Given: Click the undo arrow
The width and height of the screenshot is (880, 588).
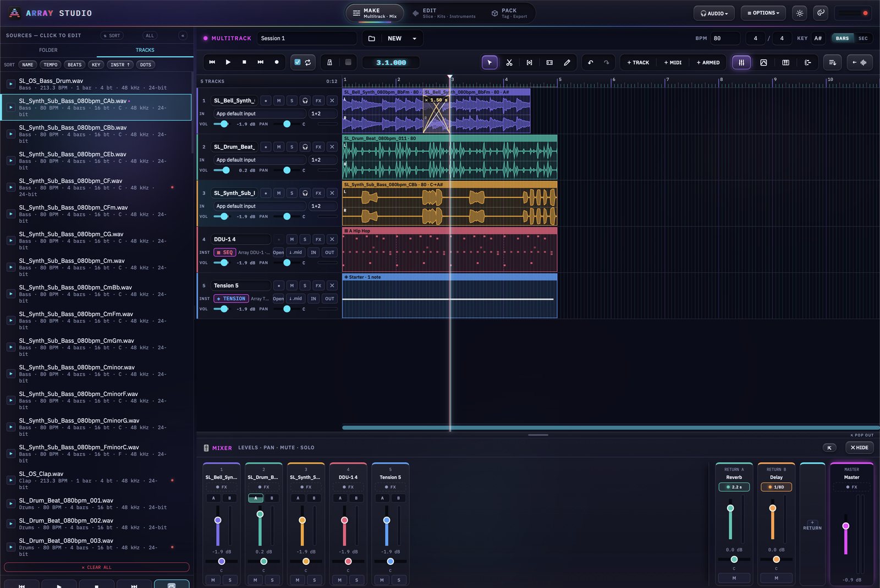Looking at the screenshot, I should click(x=591, y=63).
